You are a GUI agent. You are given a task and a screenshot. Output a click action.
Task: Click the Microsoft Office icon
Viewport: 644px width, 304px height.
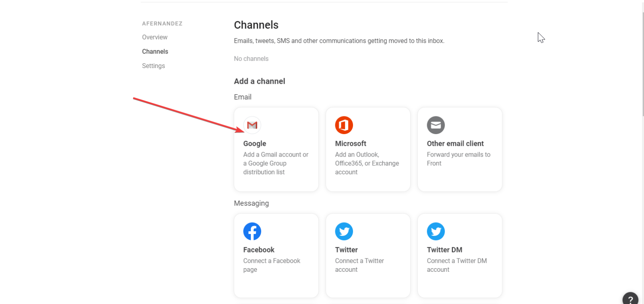tap(344, 125)
